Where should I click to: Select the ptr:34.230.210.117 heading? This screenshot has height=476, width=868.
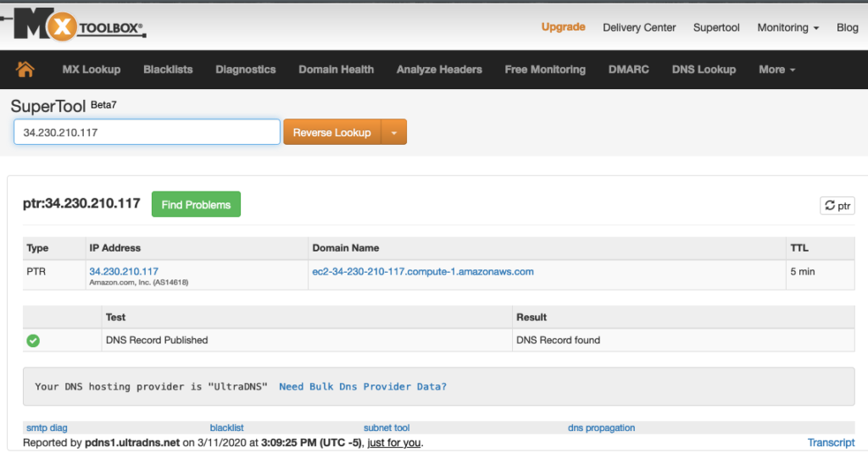tap(81, 203)
